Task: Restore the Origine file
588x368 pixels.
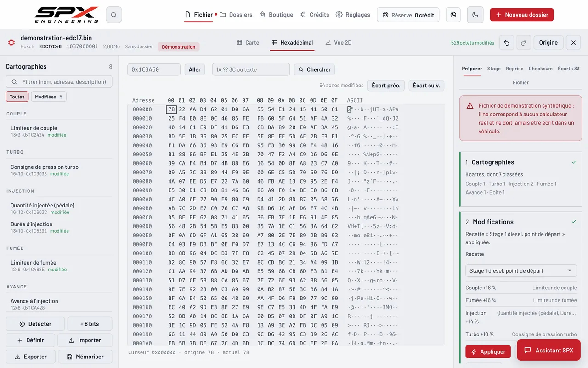Action: tap(548, 43)
